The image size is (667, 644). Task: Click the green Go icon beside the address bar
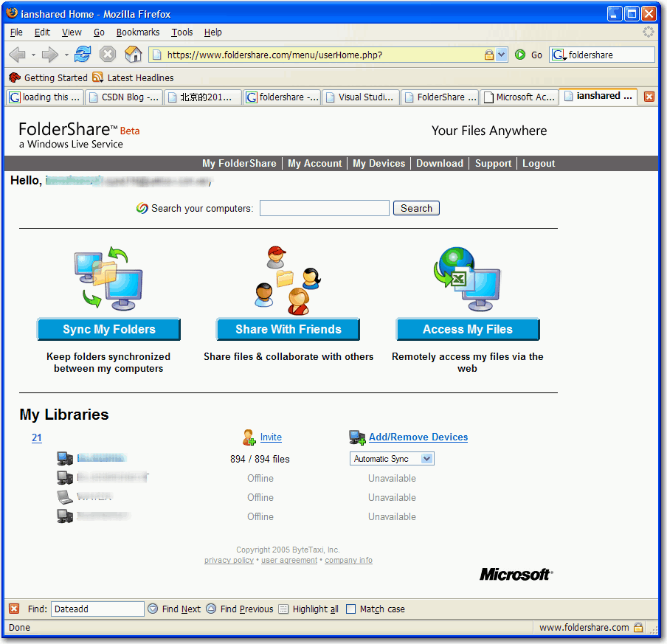click(x=520, y=55)
